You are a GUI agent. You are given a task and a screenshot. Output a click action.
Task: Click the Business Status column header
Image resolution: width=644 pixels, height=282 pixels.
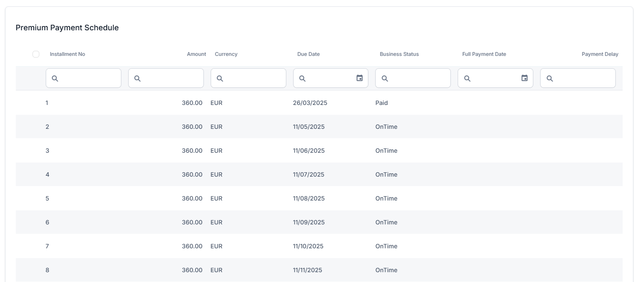tap(399, 54)
